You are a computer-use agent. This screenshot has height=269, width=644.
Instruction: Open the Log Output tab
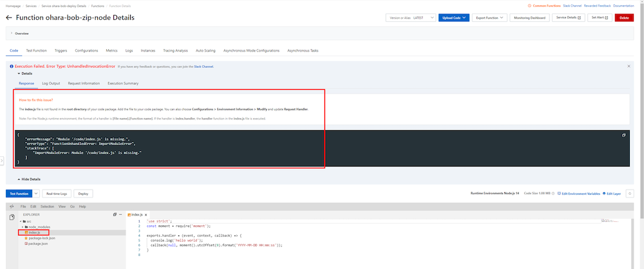(51, 83)
